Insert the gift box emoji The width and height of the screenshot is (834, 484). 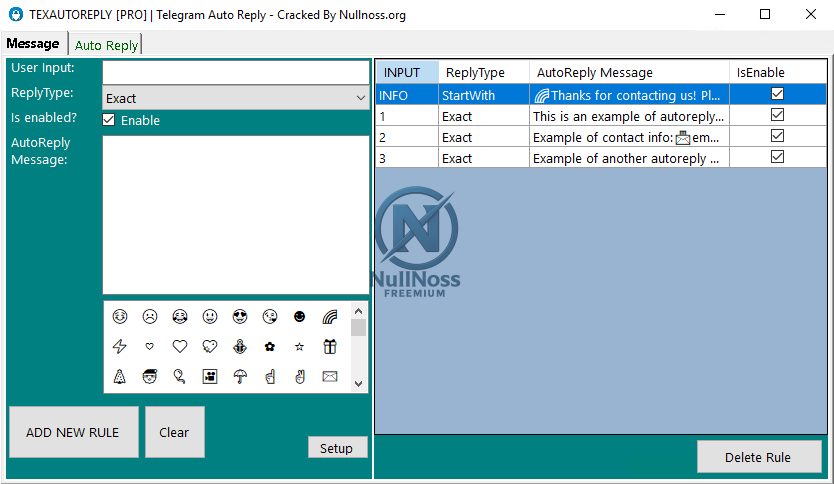pyautogui.click(x=330, y=347)
